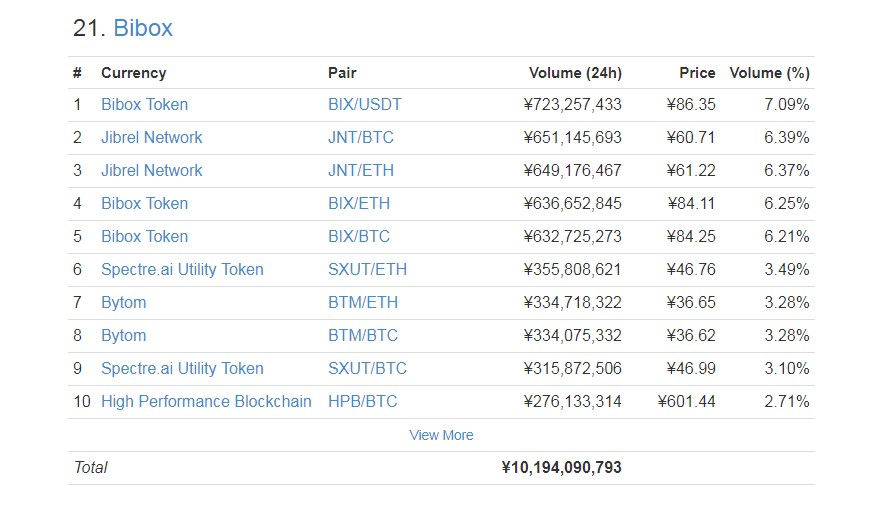Select the price ¥46.99
This screenshot has height=509, width=875.
[x=691, y=368]
